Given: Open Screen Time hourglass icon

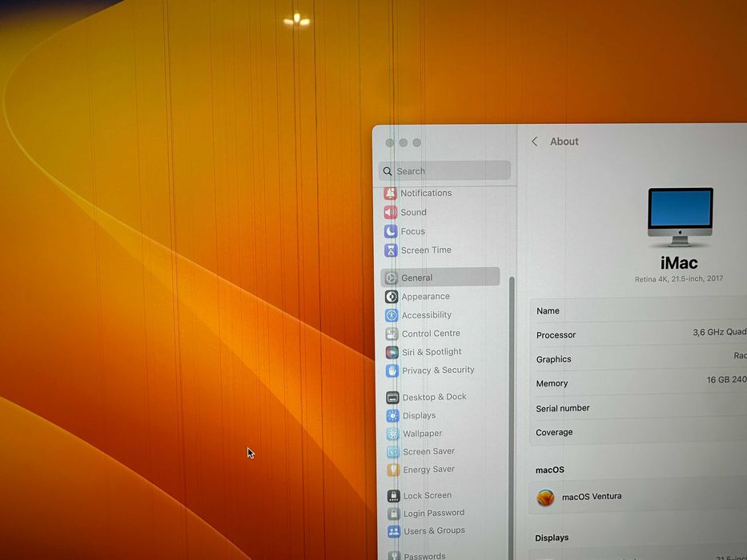Looking at the screenshot, I should 391,250.
